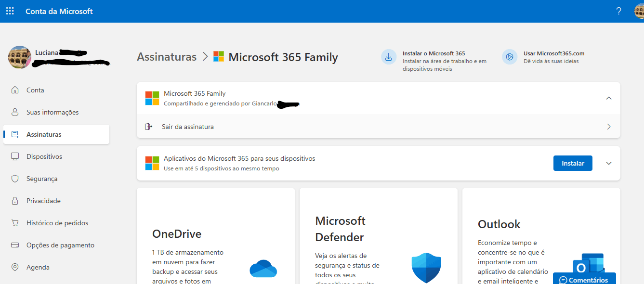Click the Outlook app icon

589,268
